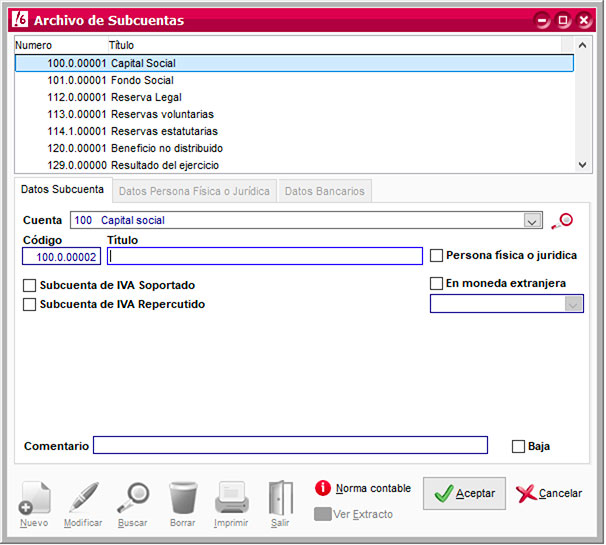
Task: Open the Datos Bancarios tab
Action: 325,191
